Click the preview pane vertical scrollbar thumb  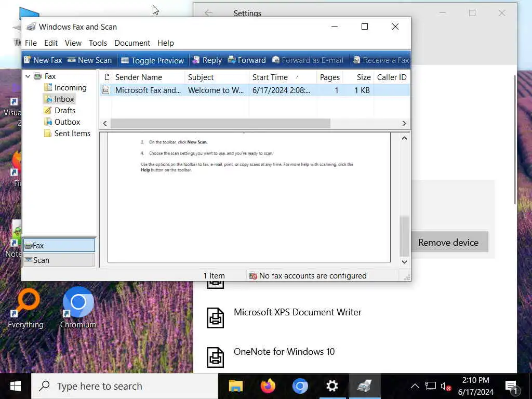pos(404,236)
